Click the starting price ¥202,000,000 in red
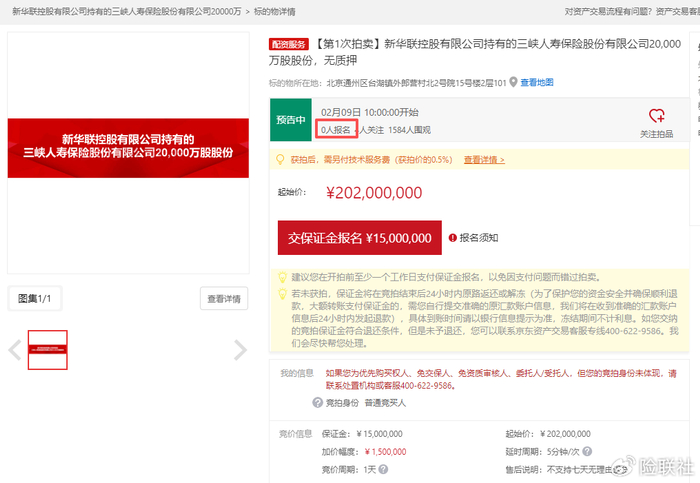700x483 pixels. pos(374,193)
